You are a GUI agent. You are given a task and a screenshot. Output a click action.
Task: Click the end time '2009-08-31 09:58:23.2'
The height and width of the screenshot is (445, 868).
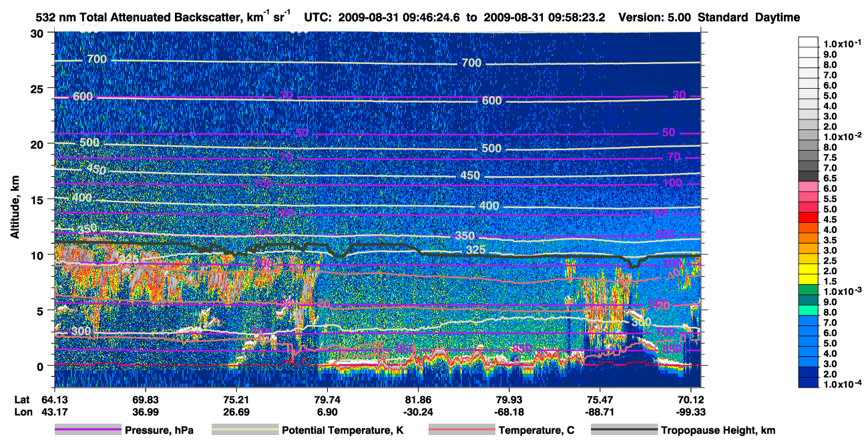click(544, 17)
